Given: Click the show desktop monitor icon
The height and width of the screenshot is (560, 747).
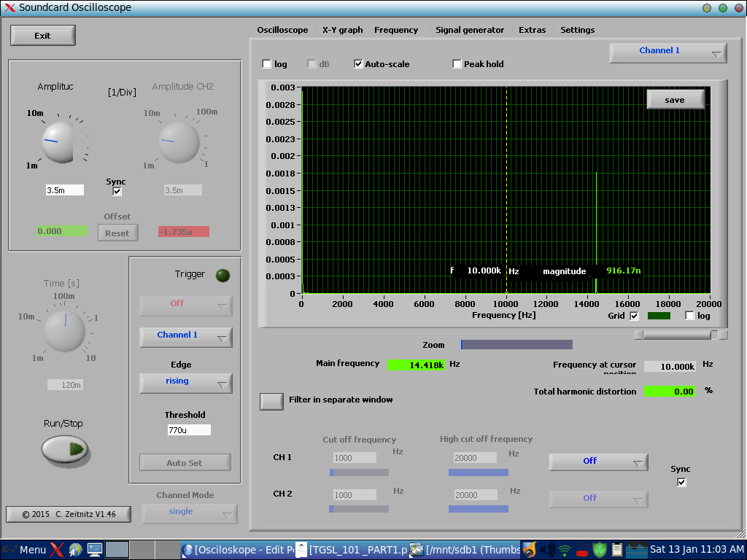Looking at the screenshot, I should [94, 550].
